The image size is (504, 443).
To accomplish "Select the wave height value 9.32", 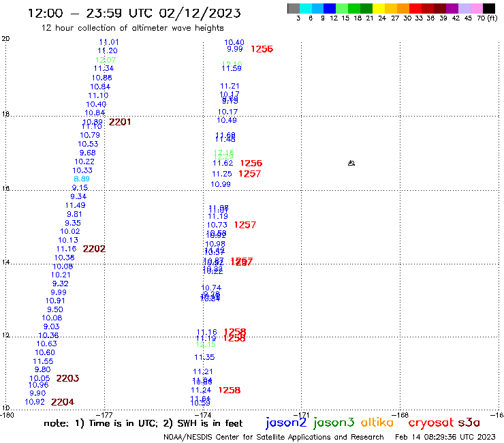I will click(x=61, y=284).
